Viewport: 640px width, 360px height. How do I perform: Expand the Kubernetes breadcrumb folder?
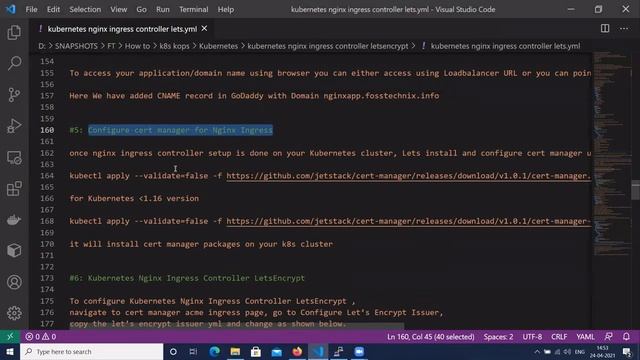click(x=218, y=46)
